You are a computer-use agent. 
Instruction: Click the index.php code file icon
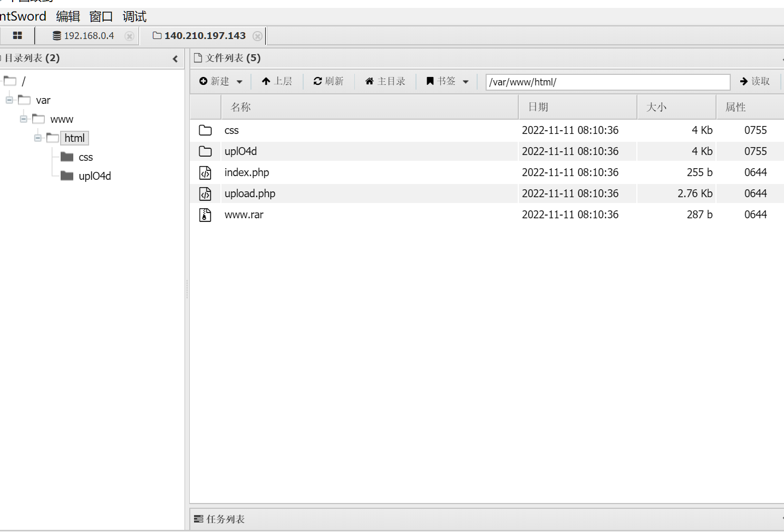click(205, 172)
